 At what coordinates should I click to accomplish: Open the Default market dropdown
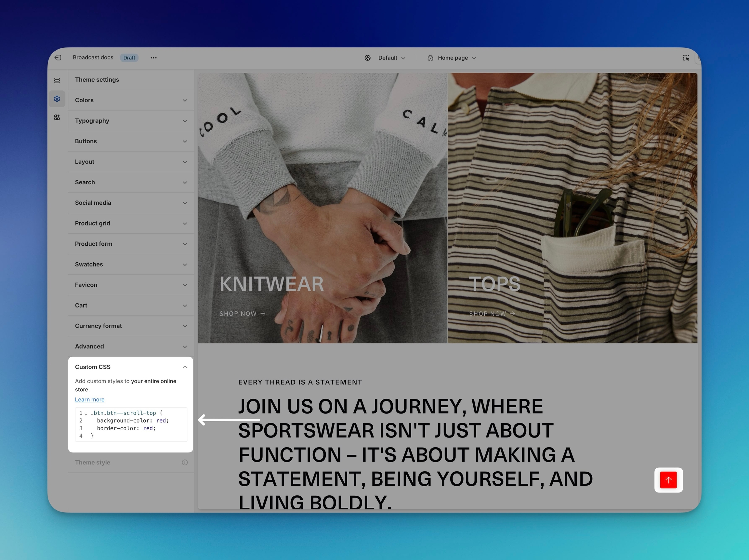[x=391, y=58]
